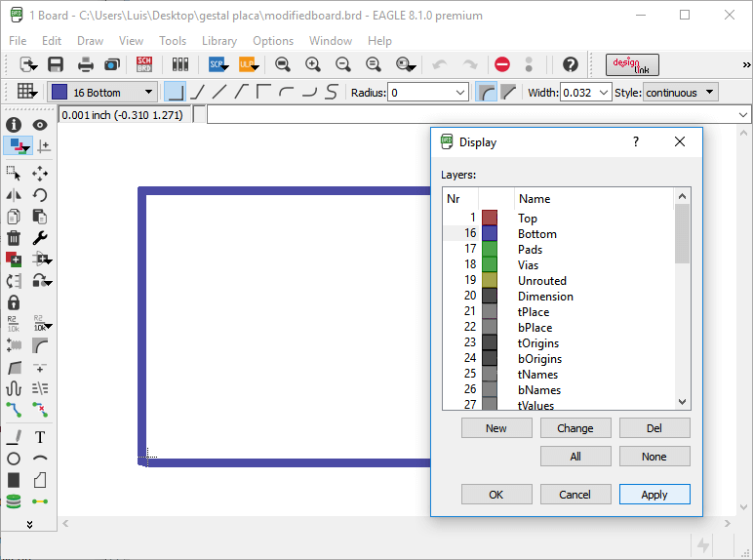The height and width of the screenshot is (560, 753).
Task: Switch to schematic with SCH/BRD icon
Action: (144, 64)
